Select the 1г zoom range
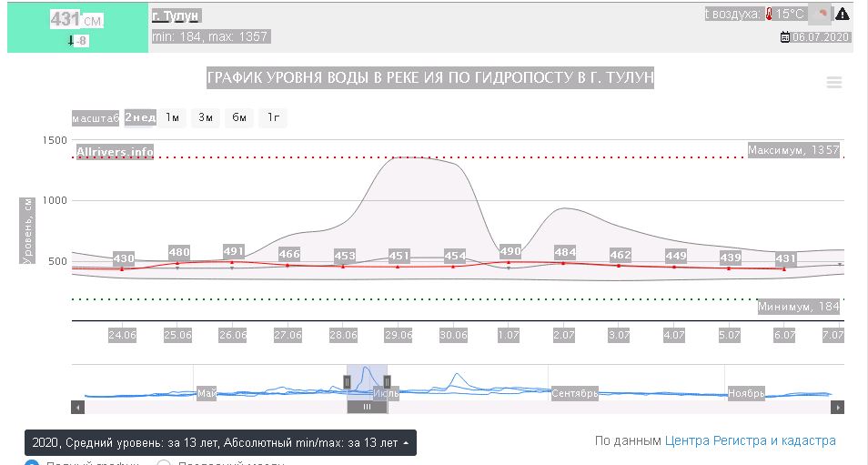 click(x=274, y=117)
